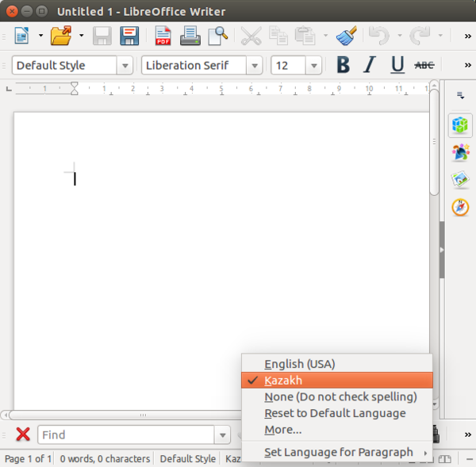
Task: Toggle Bold formatting
Action: (343, 66)
